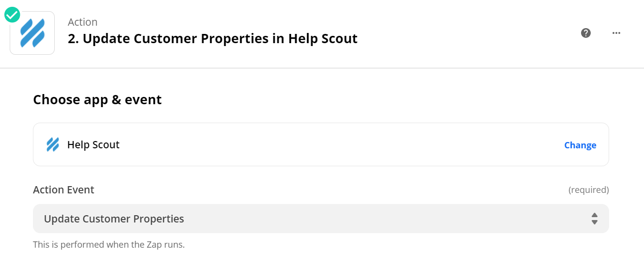Click the "Action" label above the step title
Viewport: 644px width, 269px height.
point(82,22)
